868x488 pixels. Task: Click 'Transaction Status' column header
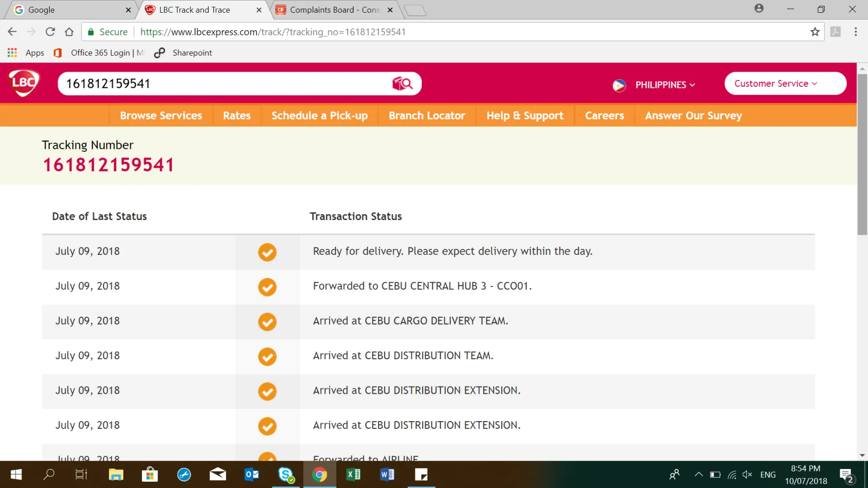coord(356,216)
